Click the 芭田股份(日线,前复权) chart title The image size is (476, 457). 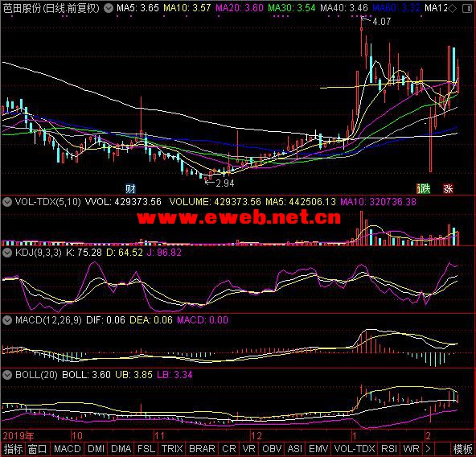51,8
